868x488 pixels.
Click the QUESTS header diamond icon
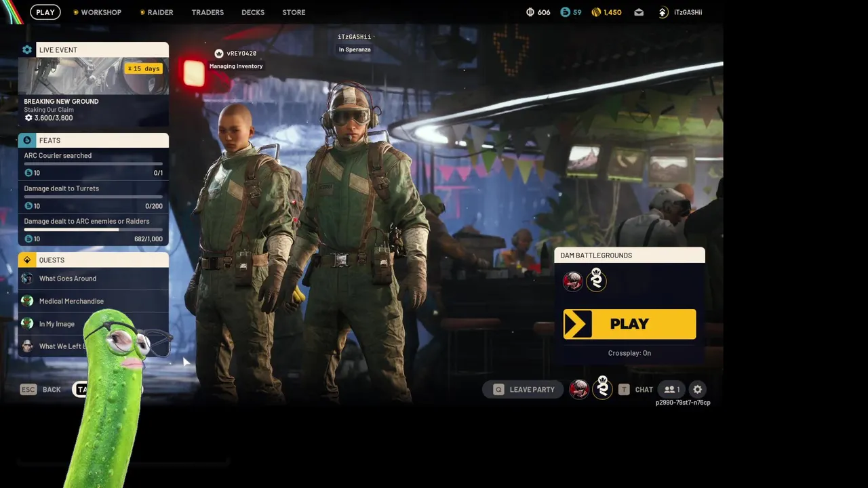(x=27, y=260)
